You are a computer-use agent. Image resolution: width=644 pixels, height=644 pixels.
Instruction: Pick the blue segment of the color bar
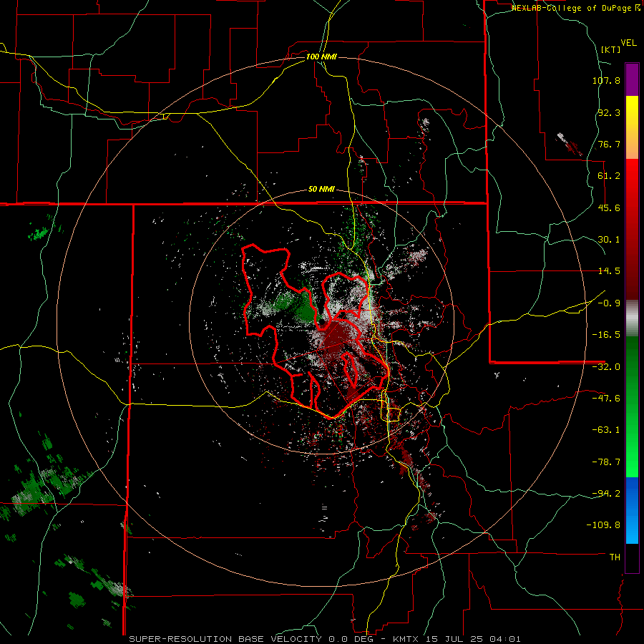(632, 510)
